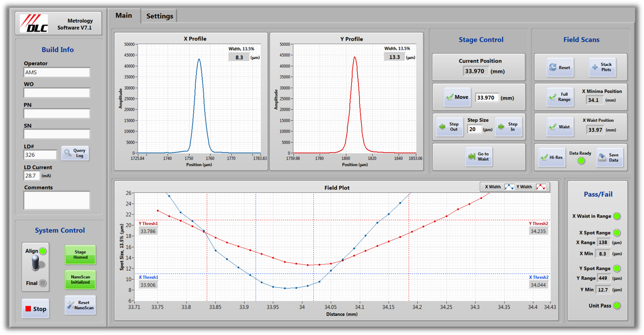Open the Y Width plot legend style
The height and width of the screenshot is (335, 644).
point(541,187)
